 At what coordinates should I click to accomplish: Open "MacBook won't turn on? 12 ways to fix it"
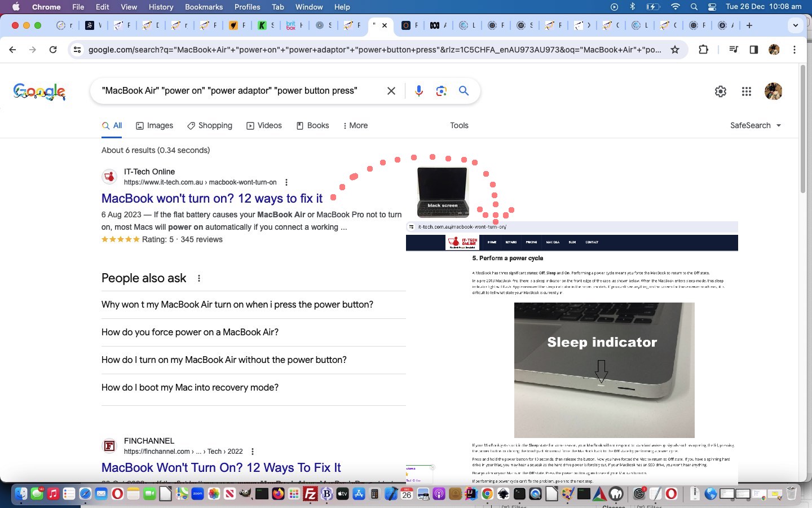[212, 199]
